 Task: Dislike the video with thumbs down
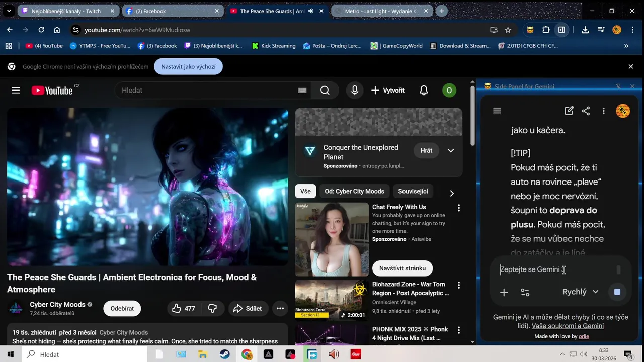[212, 308]
